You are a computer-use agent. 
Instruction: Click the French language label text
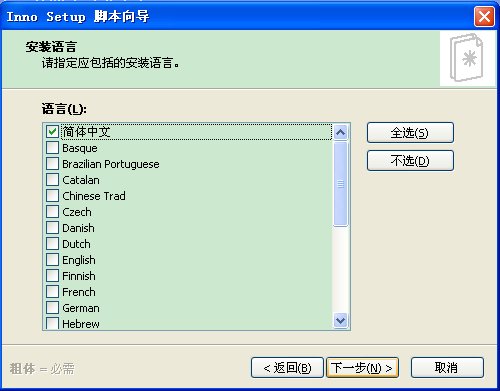point(79,292)
